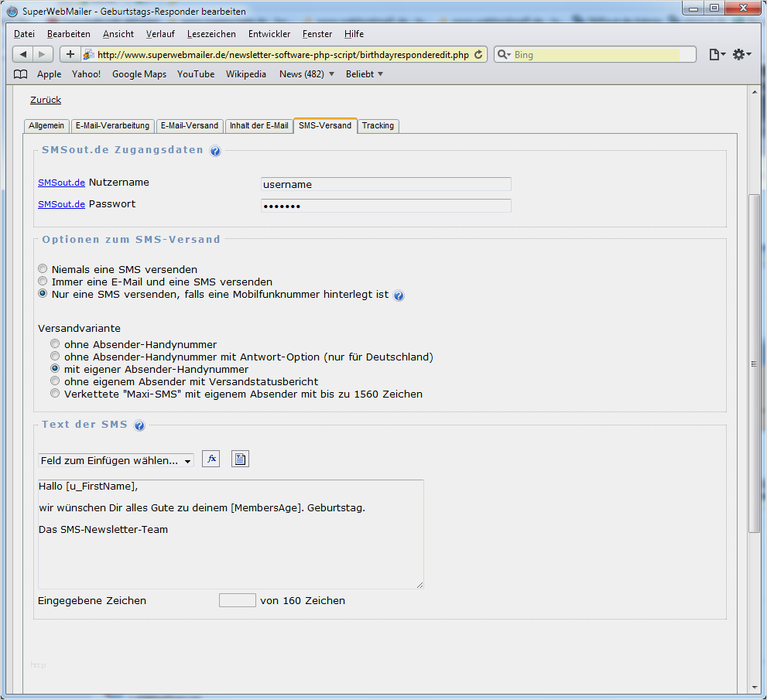The width and height of the screenshot is (767, 700).
Task: Click into the SMSout.de Passwort field
Action: [x=386, y=206]
